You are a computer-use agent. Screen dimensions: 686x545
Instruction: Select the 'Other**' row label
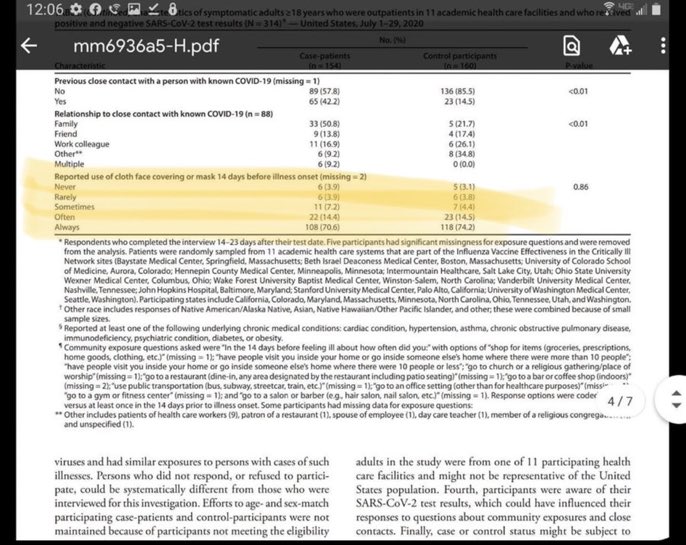point(68,154)
